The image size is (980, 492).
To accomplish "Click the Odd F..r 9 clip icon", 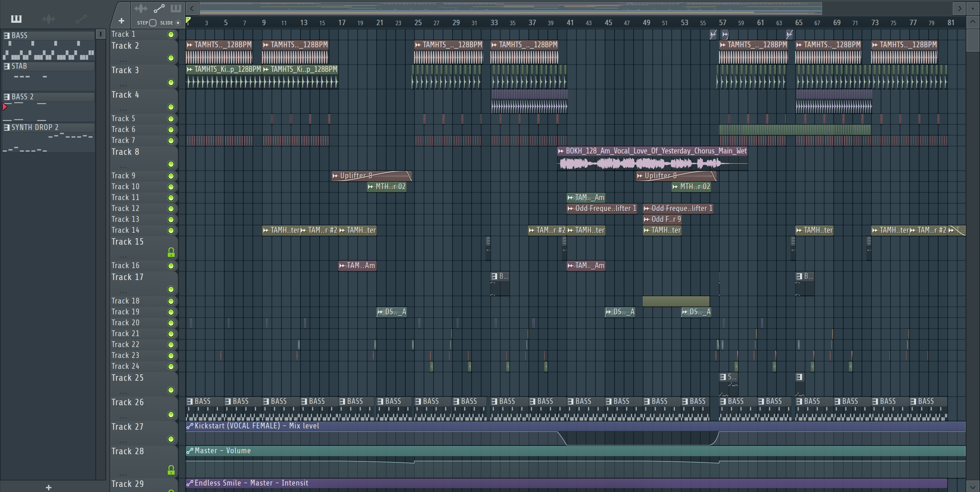I will 647,219.
